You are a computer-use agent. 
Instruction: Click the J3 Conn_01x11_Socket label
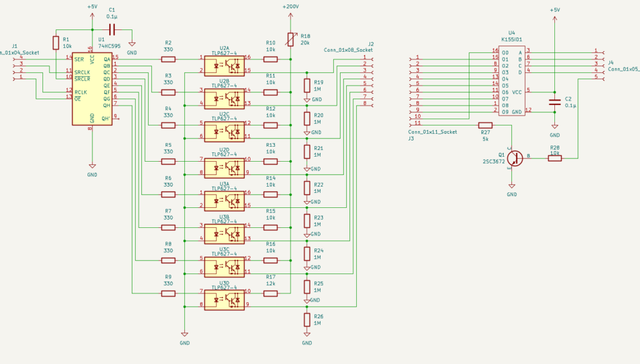(x=432, y=132)
